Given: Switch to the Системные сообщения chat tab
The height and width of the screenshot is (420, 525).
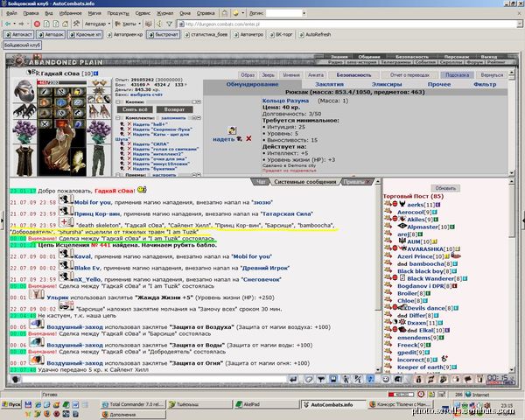Looking at the screenshot, I should (305, 181).
